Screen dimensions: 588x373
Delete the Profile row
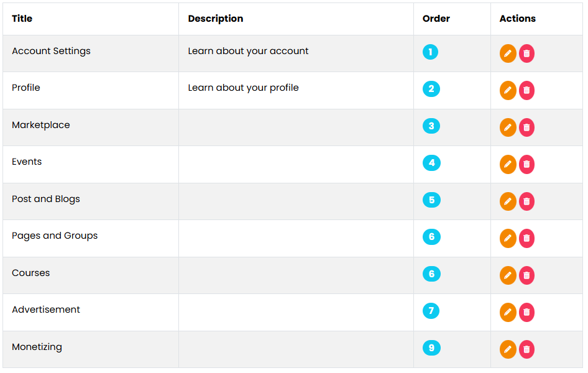point(526,90)
